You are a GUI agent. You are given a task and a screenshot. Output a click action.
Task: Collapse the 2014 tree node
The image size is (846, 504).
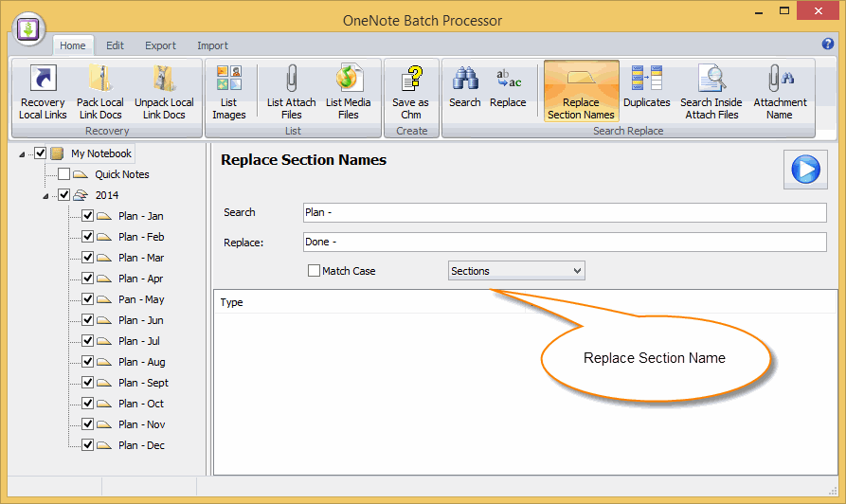[45, 196]
